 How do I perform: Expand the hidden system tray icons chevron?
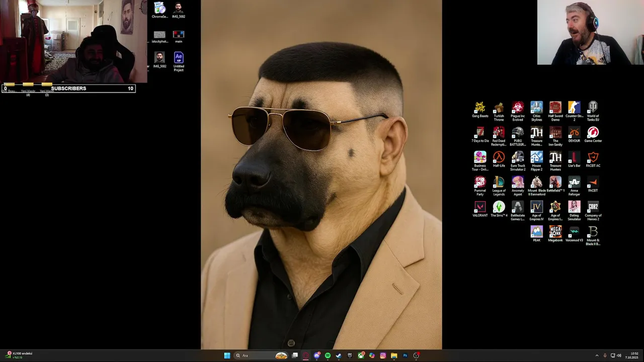click(597, 355)
